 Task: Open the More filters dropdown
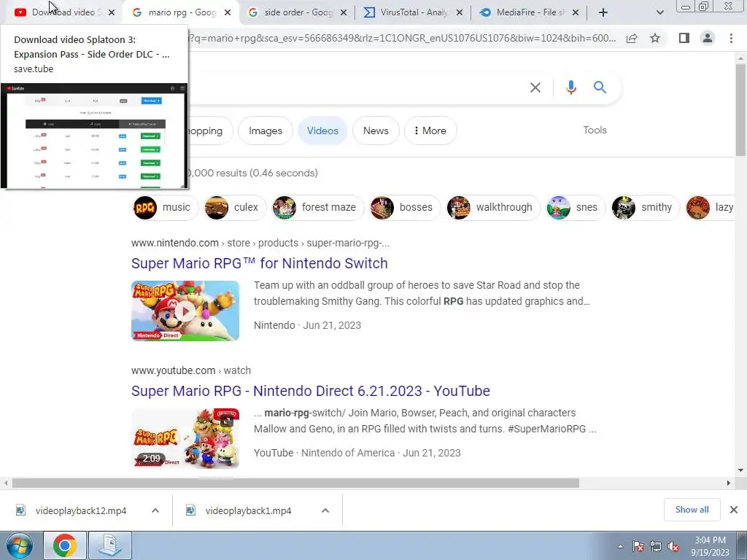click(430, 131)
